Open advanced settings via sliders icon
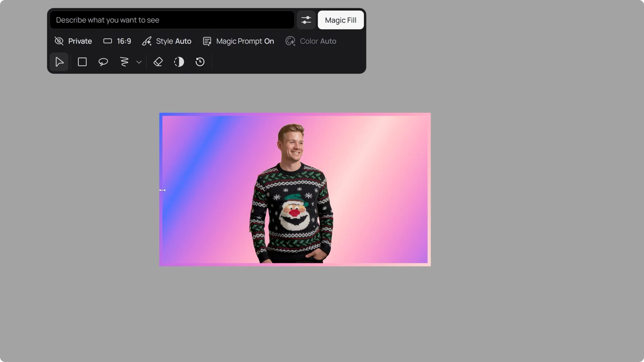Image resolution: width=644 pixels, height=362 pixels. click(x=306, y=20)
